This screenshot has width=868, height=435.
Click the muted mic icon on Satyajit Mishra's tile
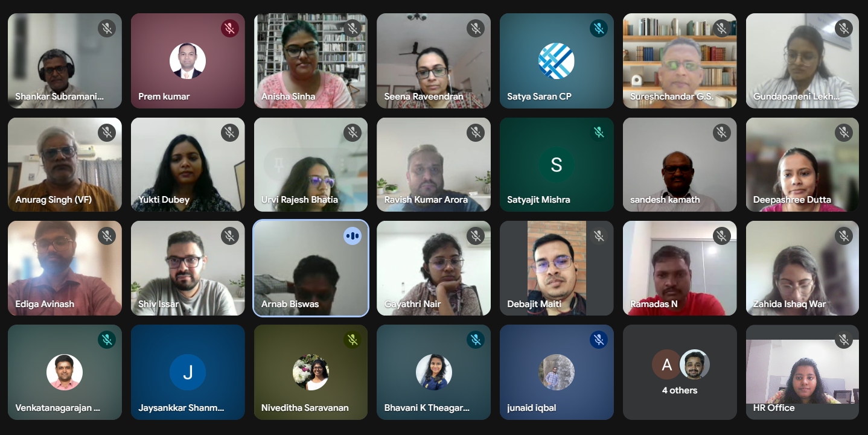[598, 132]
